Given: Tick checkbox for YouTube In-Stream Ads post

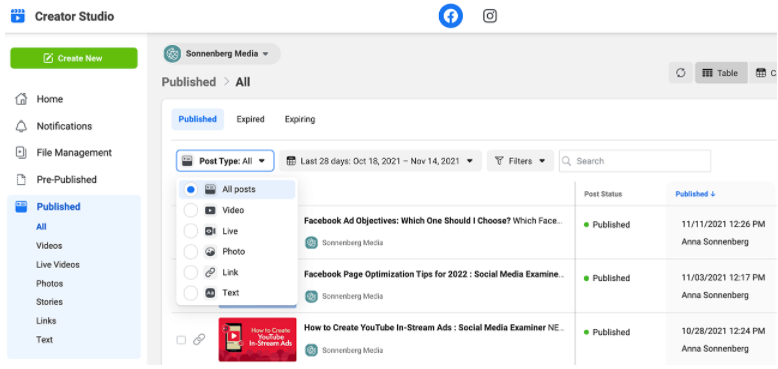Looking at the screenshot, I should [x=181, y=340].
